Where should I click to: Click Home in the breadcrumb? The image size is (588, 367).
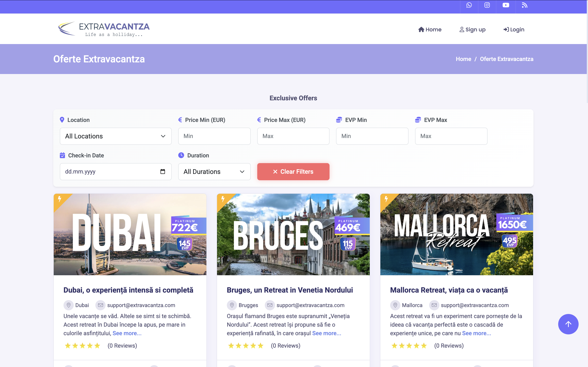(463, 59)
